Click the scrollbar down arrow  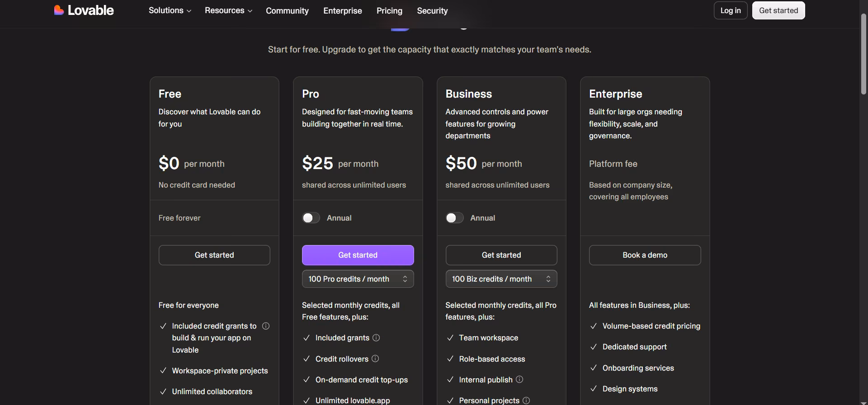[x=863, y=402]
